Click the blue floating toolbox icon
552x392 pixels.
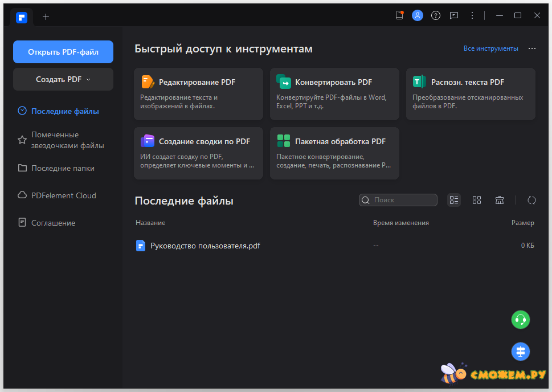pos(520,352)
